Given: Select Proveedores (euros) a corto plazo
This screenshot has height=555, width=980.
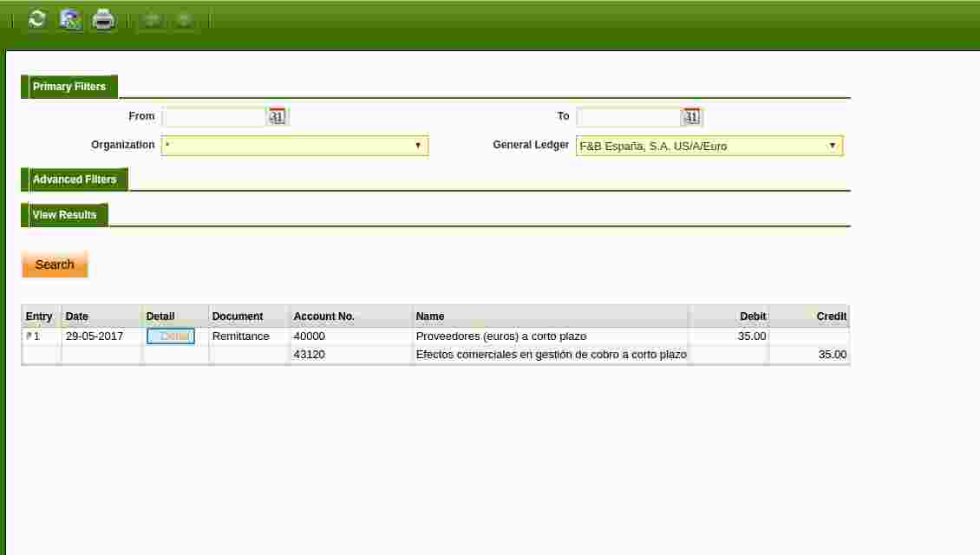Looking at the screenshot, I should tap(501, 336).
